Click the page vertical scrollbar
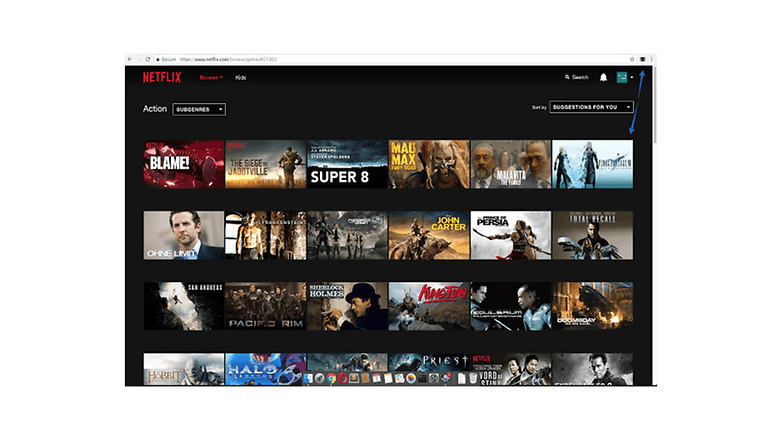The height and width of the screenshot is (440, 782). (x=654, y=105)
